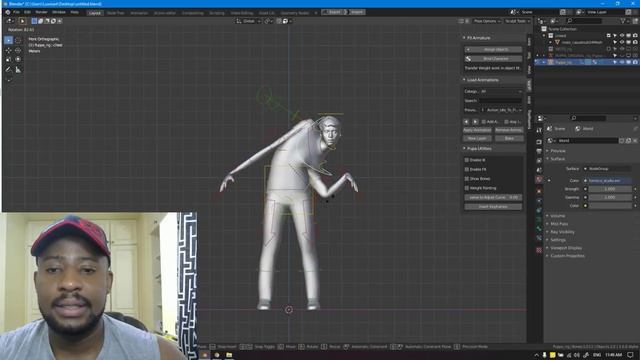640x360 pixels.
Task: Expand the Preview panel in World properties
Action: point(557,151)
